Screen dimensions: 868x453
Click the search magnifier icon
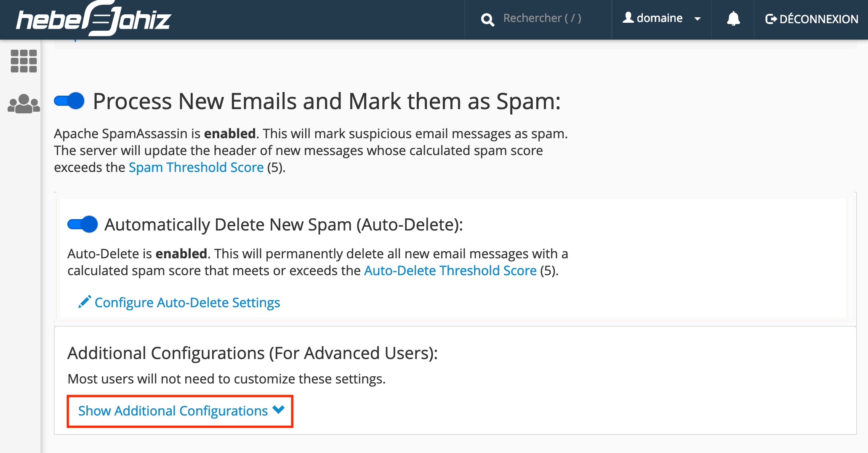coord(487,19)
